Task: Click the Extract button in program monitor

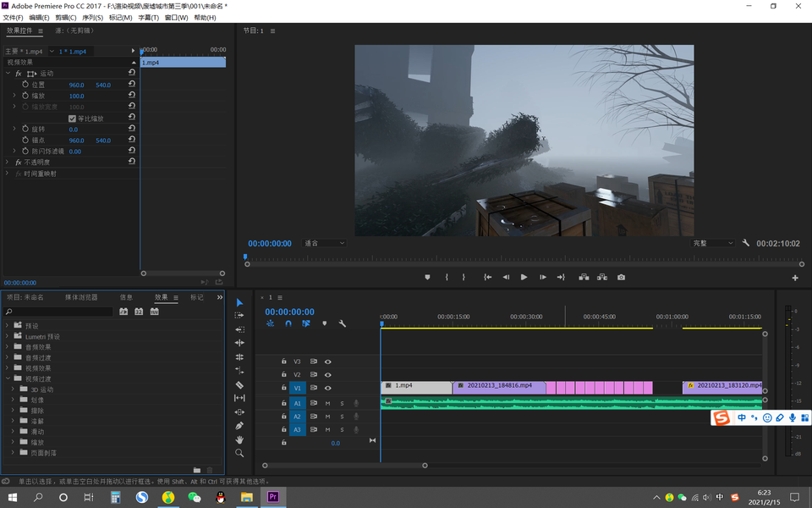Action: 601,278
